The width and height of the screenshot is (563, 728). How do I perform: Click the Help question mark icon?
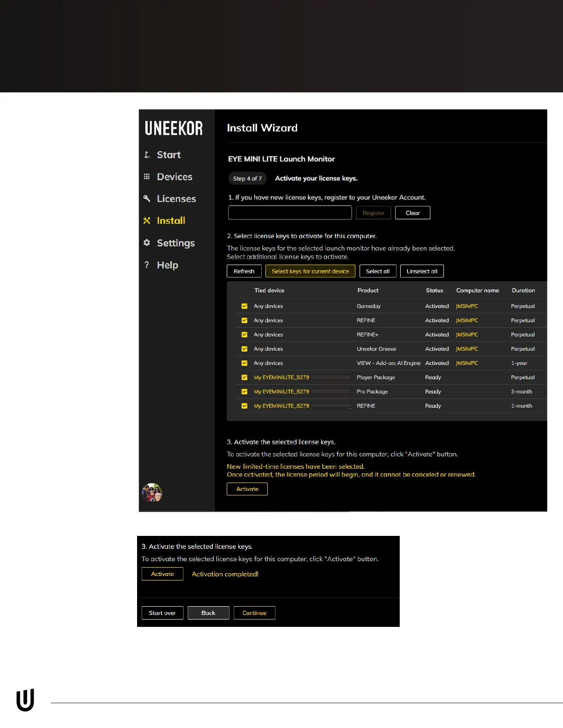pos(147,265)
